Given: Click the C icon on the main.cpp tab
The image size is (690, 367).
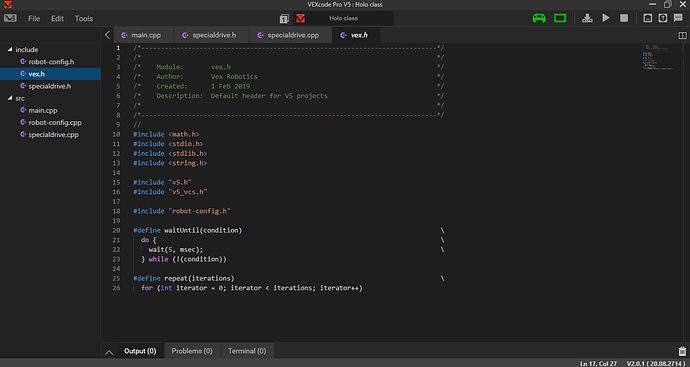Looking at the screenshot, I should pyautogui.click(x=124, y=35).
